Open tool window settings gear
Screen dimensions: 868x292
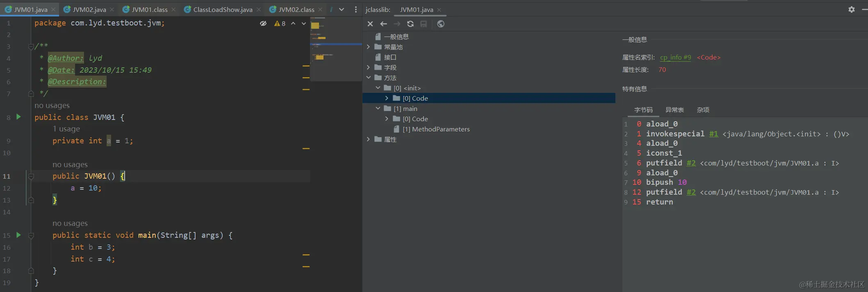[x=852, y=9]
